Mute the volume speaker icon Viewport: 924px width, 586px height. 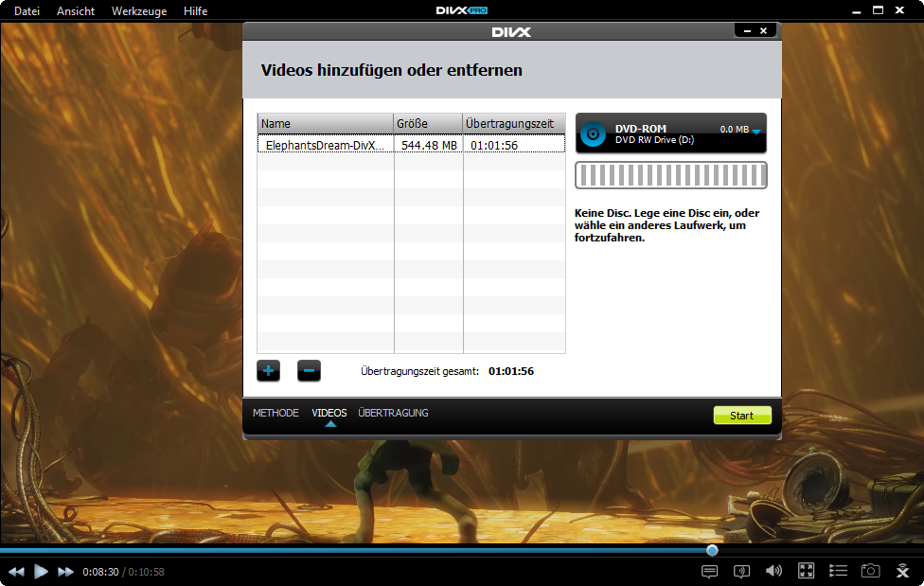[773, 571]
